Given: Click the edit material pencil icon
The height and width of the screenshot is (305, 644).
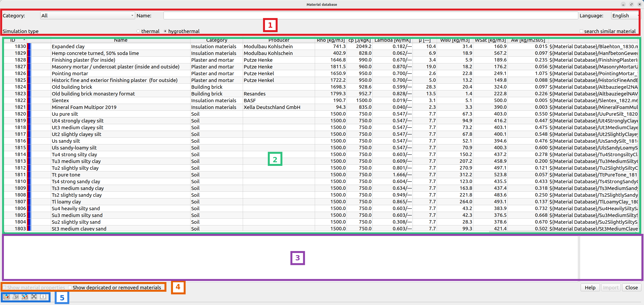Looking at the screenshot, I should (15, 297).
